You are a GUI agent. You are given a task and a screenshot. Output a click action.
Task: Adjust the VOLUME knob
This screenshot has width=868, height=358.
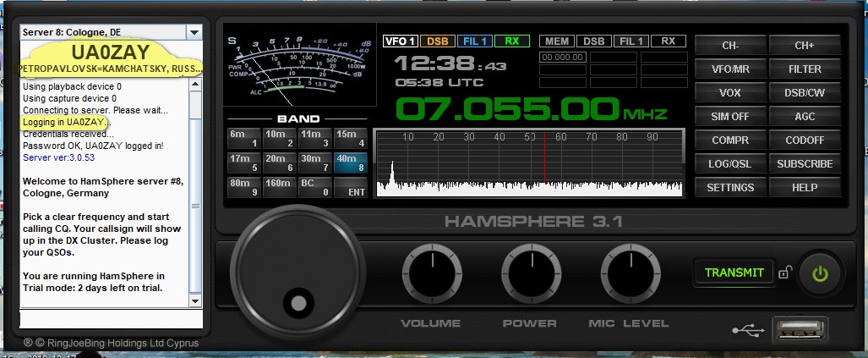click(x=430, y=272)
